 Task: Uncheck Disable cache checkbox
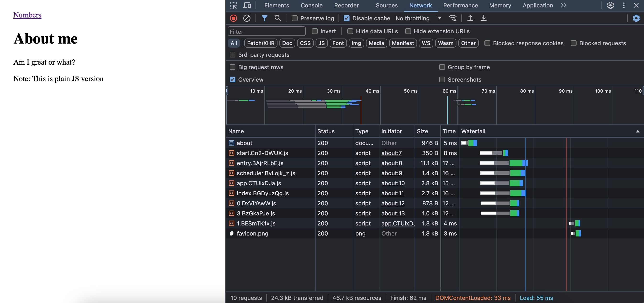click(x=346, y=18)
